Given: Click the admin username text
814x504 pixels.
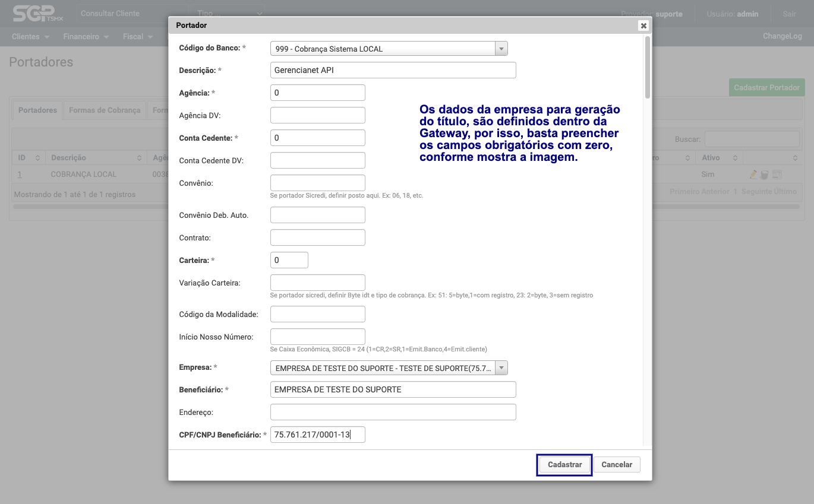Looking at the screenshot, I should [x=747, y=14].
